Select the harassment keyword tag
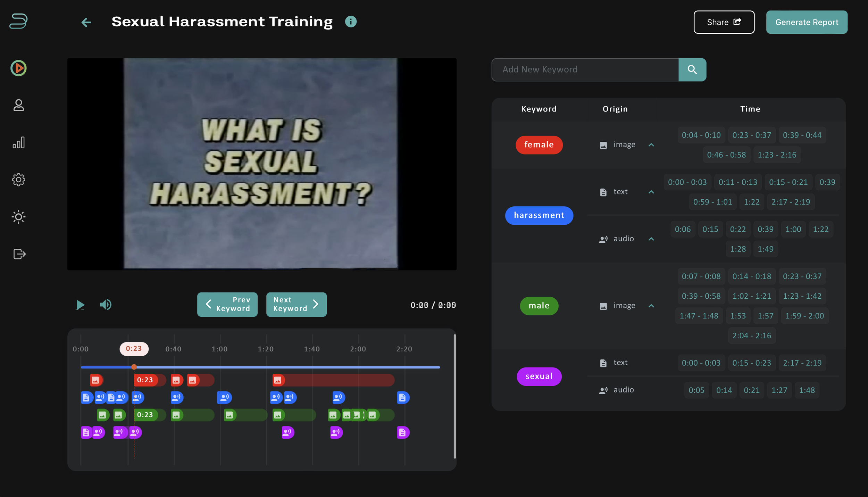 click(539, 215)
